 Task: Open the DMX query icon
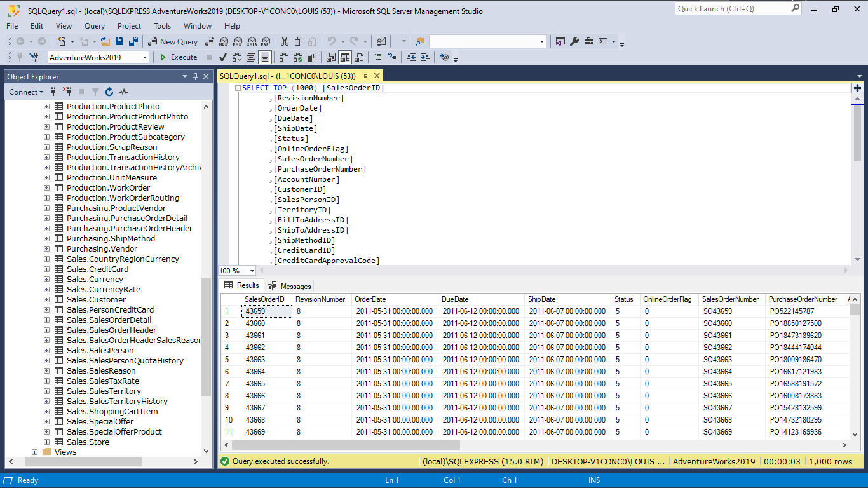[237, 41]
